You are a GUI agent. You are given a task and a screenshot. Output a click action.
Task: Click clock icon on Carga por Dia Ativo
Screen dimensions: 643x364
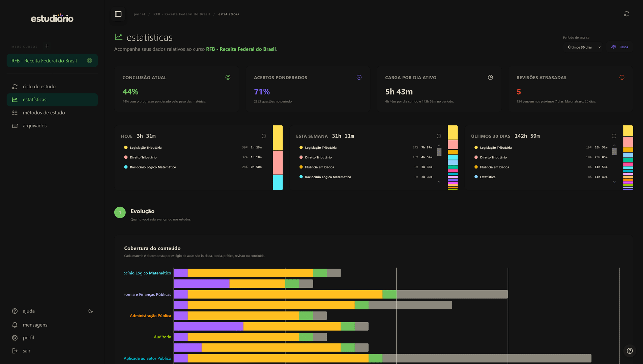point(490,78)
